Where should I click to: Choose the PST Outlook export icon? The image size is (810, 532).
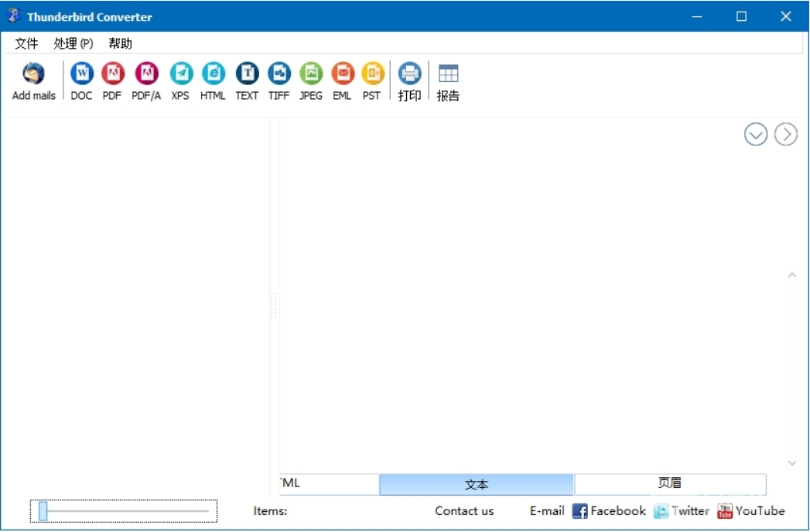click(x=372, y=74)
